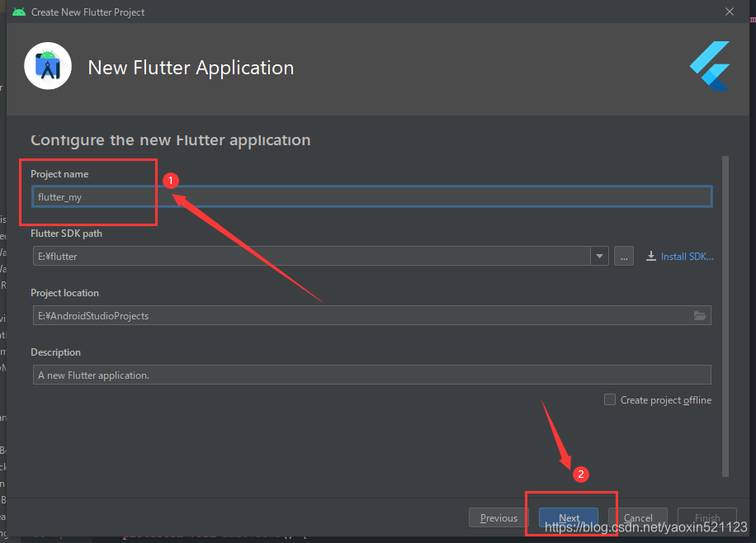Screen dimensions: 756x543
Task: Click the Android icon in the title bar
Action: click(x=19, y=12)
